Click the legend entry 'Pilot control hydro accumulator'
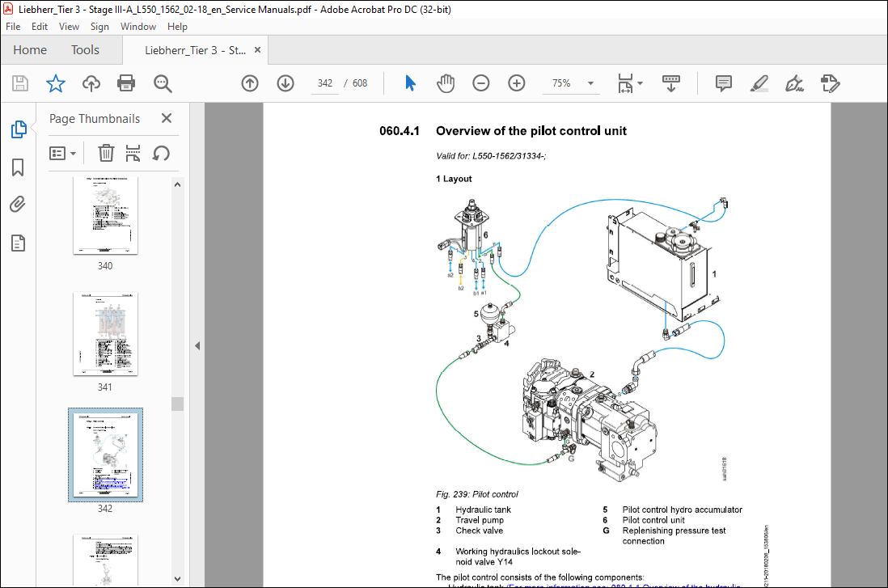This screenshot has width=888, height=588. tap(682, 510)
